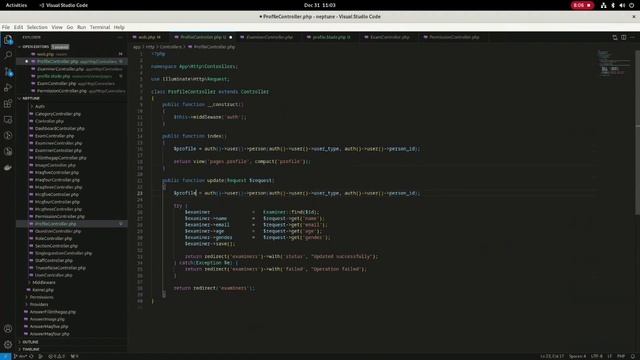
Task: Click the remote window indicator in status bar
Action: [5, 356]
